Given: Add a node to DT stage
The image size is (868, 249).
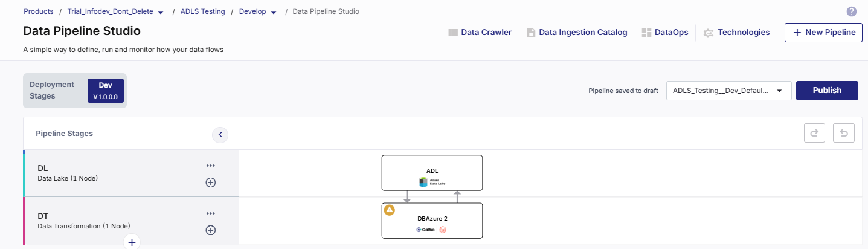Looking at the screenshot, I should pos(211,230).
